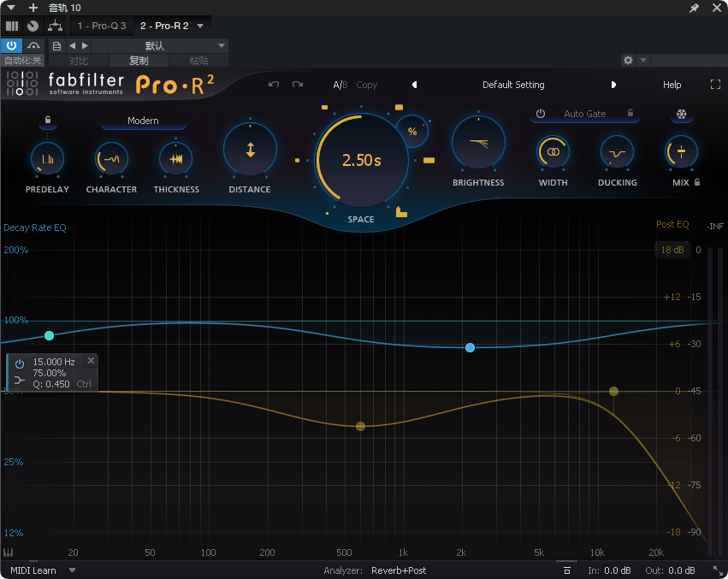
Task: Select the Post EQ high cut band
Action: 613,392
